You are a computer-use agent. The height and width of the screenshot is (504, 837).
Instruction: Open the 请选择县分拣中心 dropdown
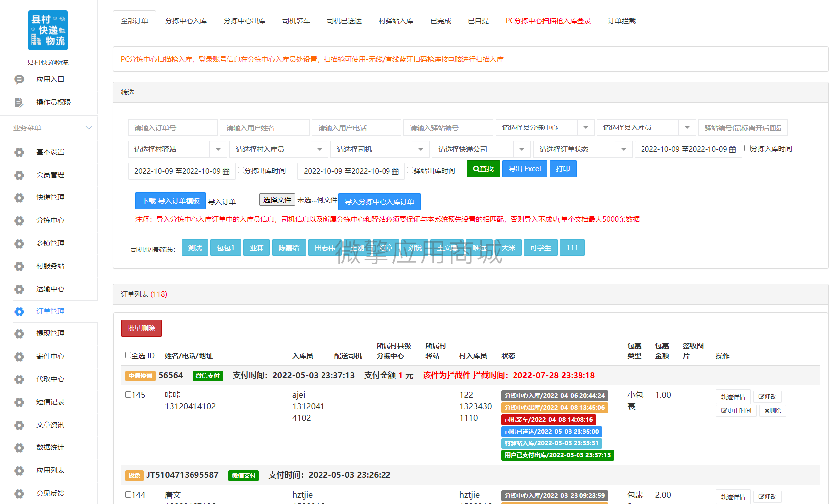pyautogui.click(x=545, y=127)
